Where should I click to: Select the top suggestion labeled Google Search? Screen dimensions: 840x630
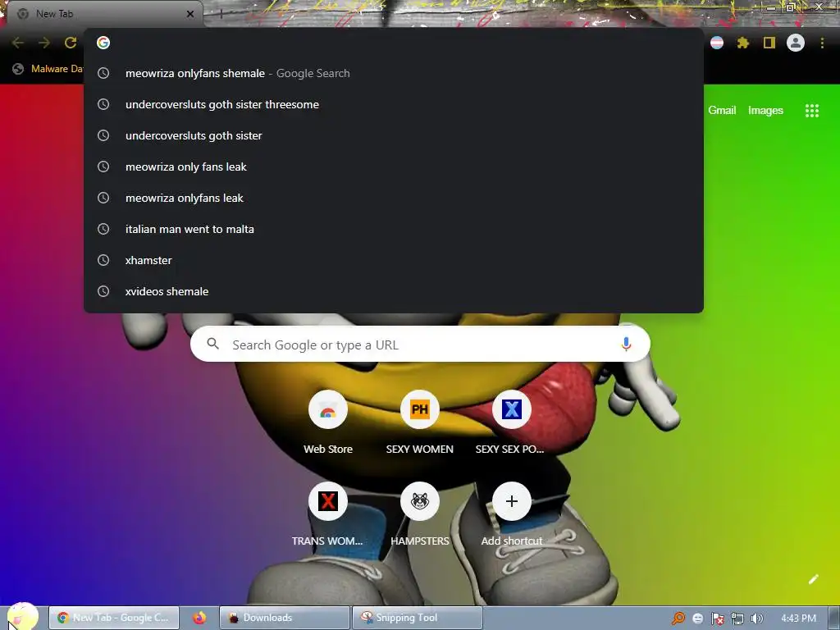393,73
